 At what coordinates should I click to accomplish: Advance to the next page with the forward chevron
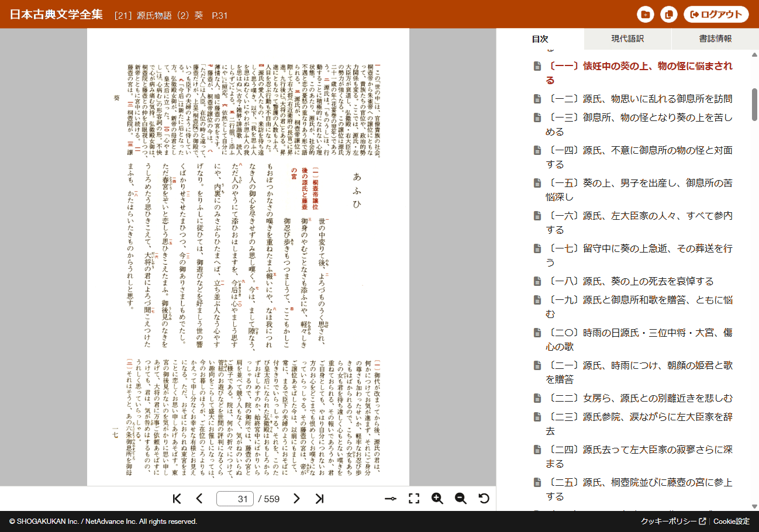297,499
